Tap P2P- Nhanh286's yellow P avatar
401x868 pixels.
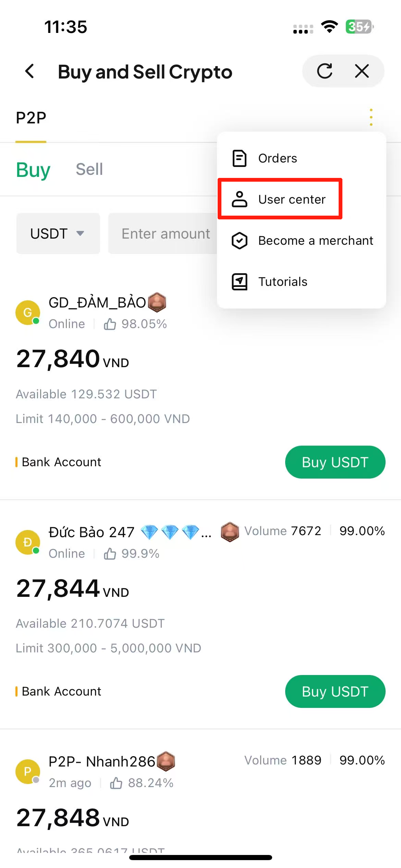(28, 771)
